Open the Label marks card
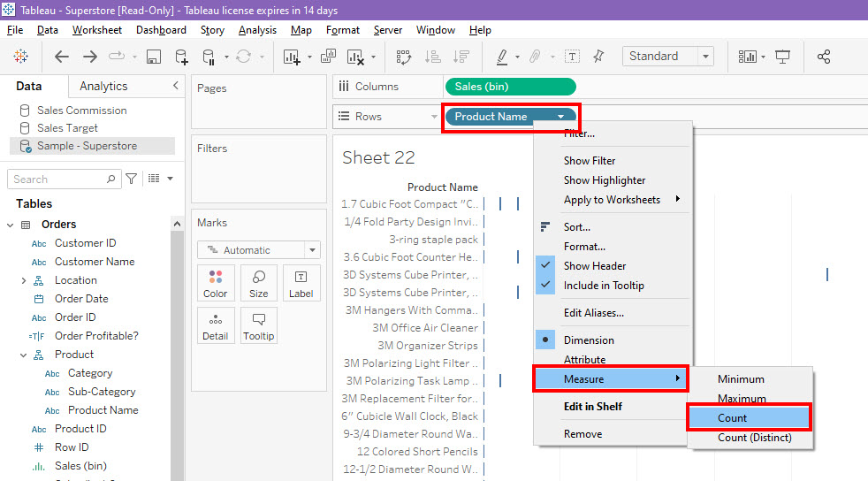The height and width of the screenshot is (481, 868). (x=301, y=284)
